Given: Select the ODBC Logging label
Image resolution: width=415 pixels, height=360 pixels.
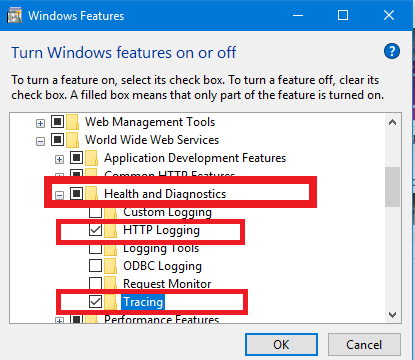Looking at the screenshot, I should click(x=162, y=266).
